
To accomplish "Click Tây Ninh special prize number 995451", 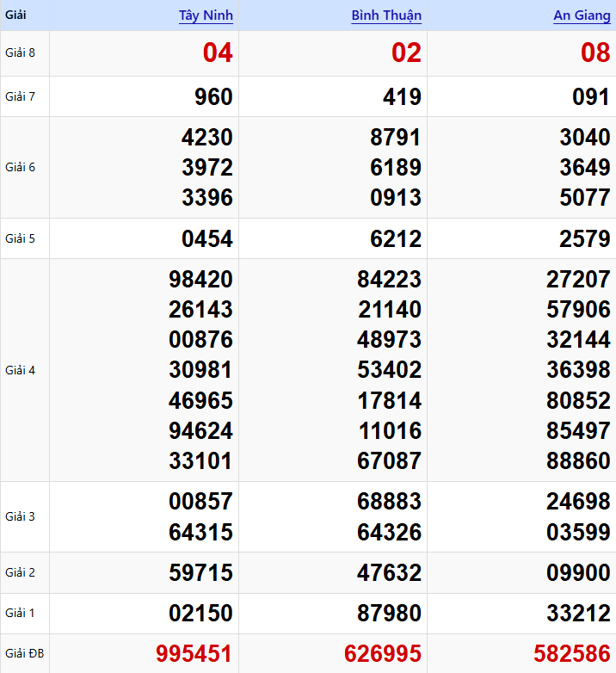I will pyautogui.click(x=194, y=654).
